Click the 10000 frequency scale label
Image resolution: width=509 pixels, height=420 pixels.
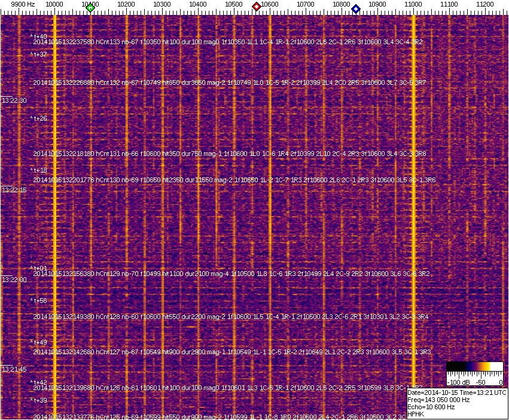54,4
